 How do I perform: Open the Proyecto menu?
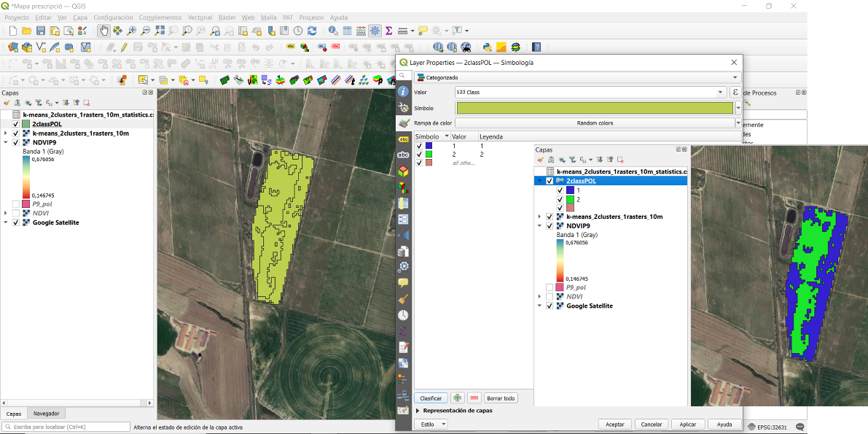[17, 18]
